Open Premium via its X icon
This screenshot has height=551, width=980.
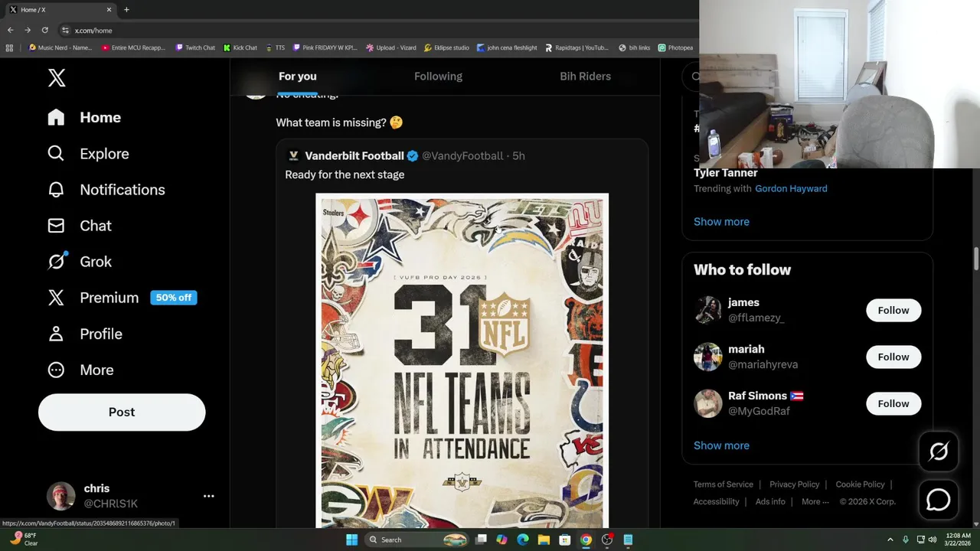pyautogui.click(x=56, y=297)
